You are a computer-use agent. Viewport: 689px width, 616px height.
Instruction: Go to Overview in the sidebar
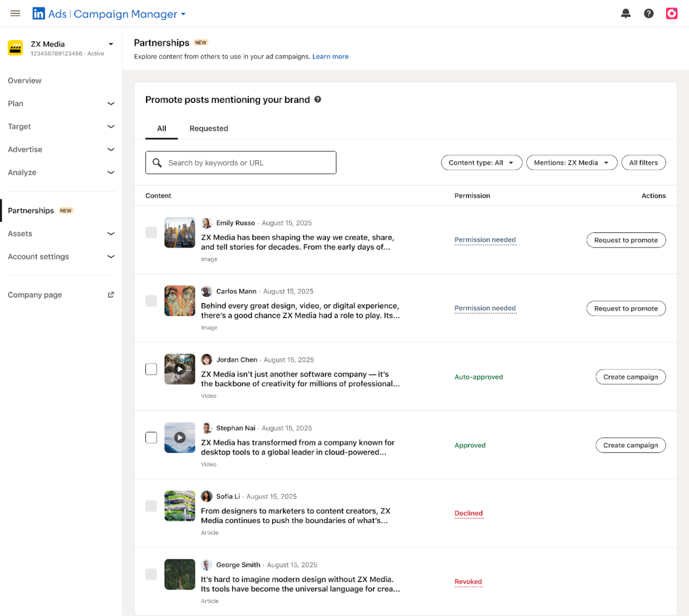point(25,81)
